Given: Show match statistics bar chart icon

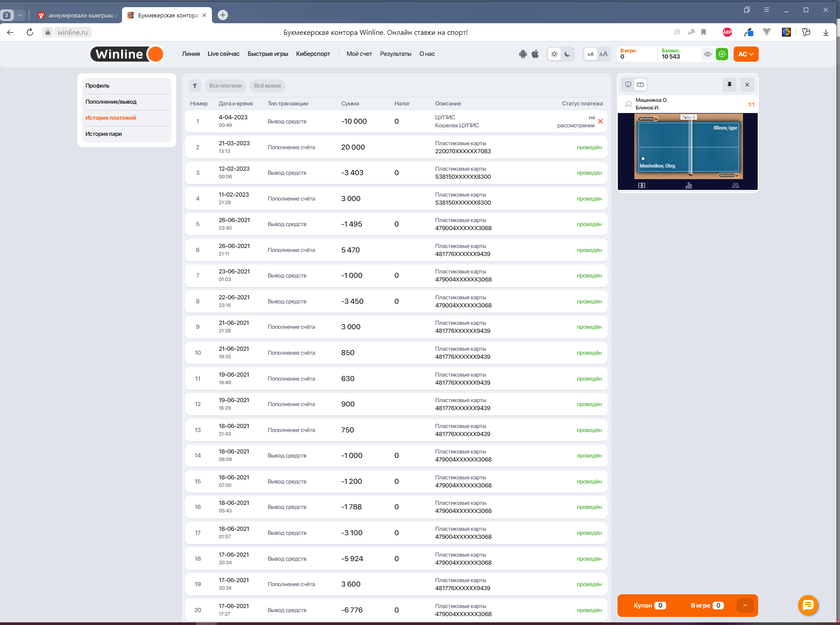Looking at the screenshot, I should tap(688, 185).
